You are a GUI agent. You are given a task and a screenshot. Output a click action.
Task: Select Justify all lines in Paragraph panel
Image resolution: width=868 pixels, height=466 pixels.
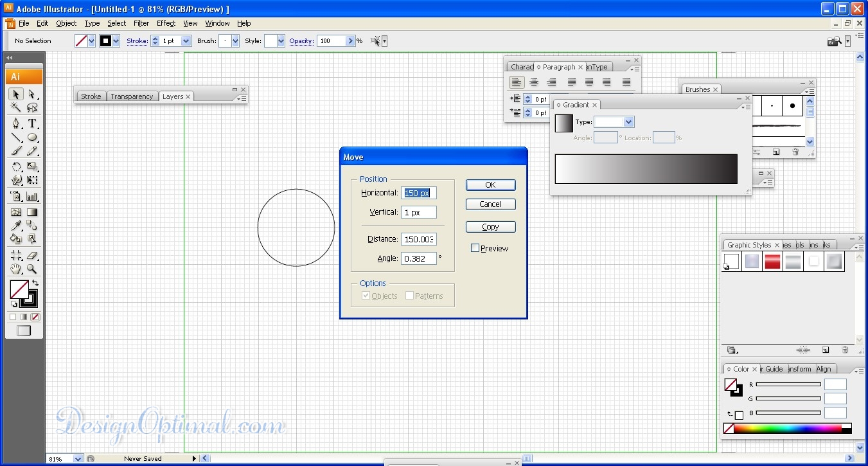[626, 82]
